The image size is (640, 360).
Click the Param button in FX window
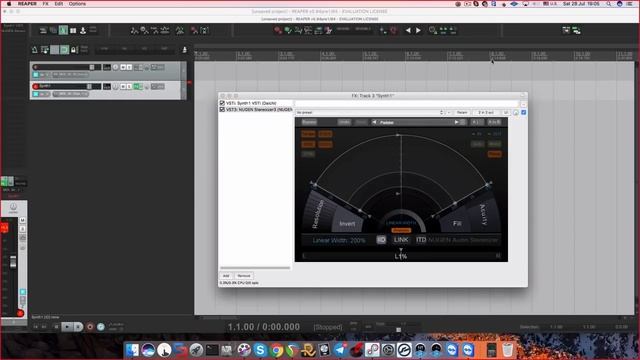coord(462,112)
